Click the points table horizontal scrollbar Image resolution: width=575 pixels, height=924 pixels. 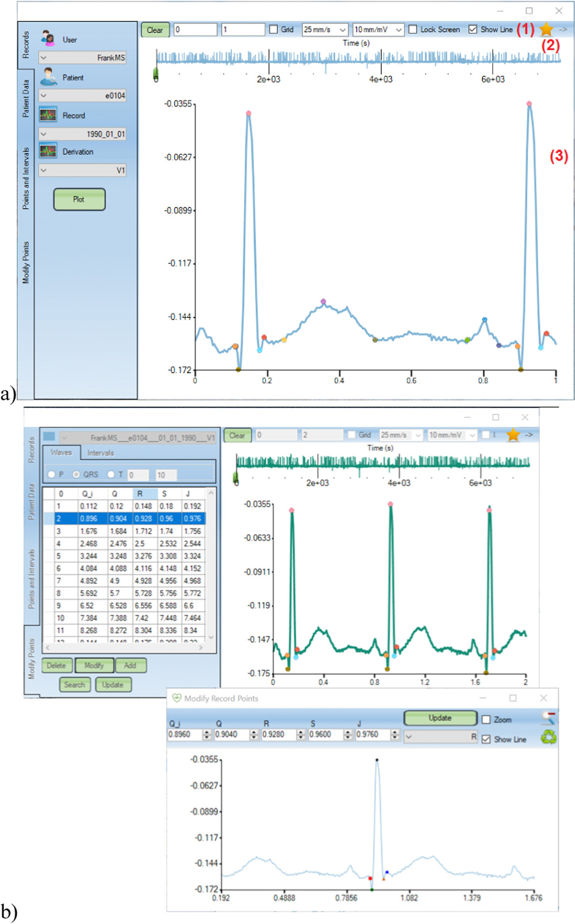[x=124, y=648]
